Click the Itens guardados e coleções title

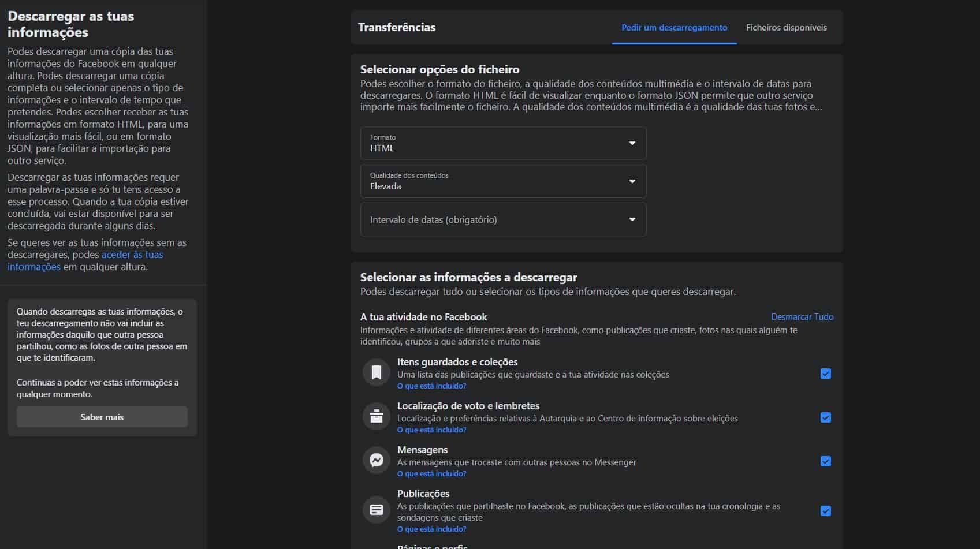(457, 362)
